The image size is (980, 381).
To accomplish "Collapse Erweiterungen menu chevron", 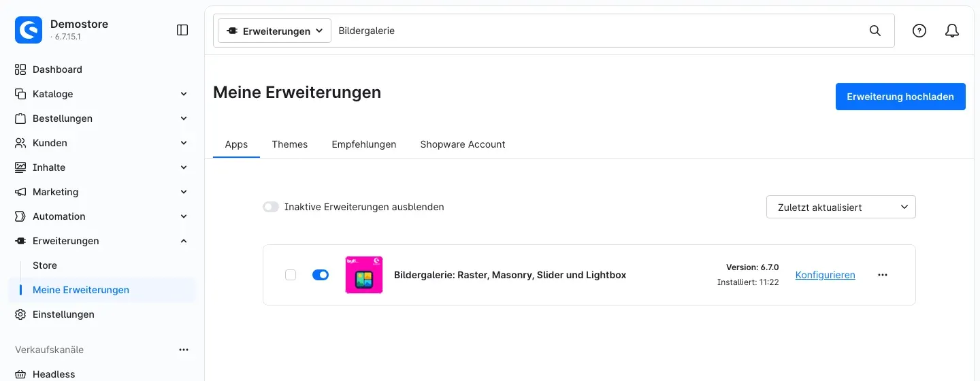I will coord(184,241).
